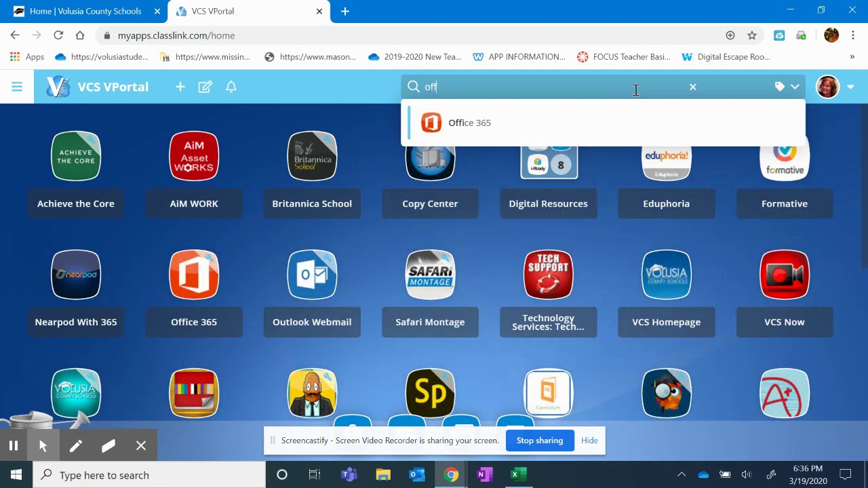Open the Windows Start menu
The image size is (868, 488).
16,474
